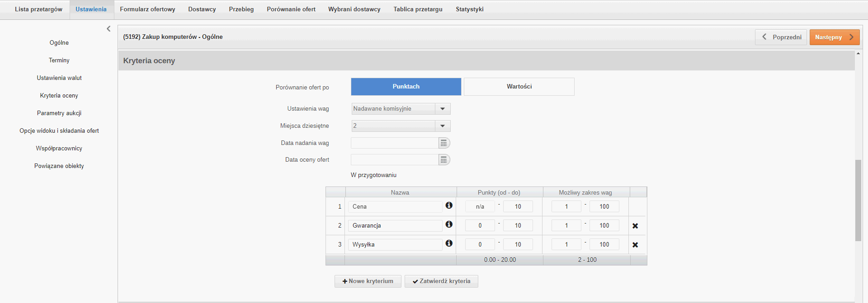The height and width of the screenshot is (303, 868).
Task: Click the vertical scrollbar thumb
Action: point(858,200)
